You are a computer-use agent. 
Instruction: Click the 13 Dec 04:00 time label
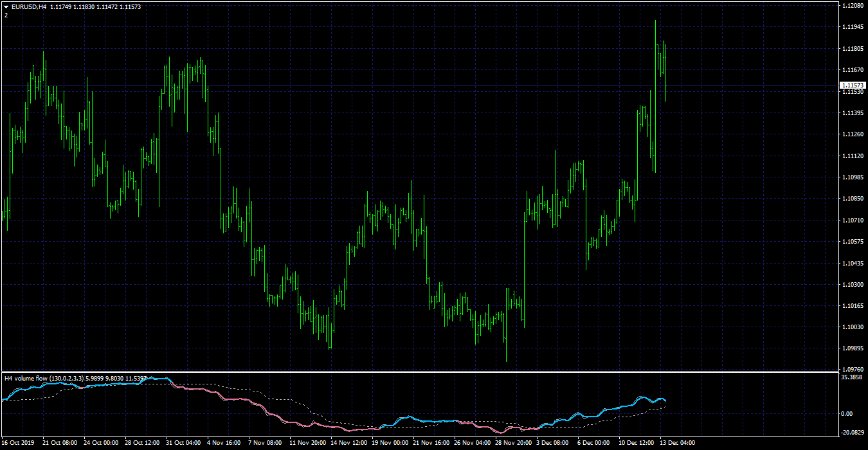point(677,443)
